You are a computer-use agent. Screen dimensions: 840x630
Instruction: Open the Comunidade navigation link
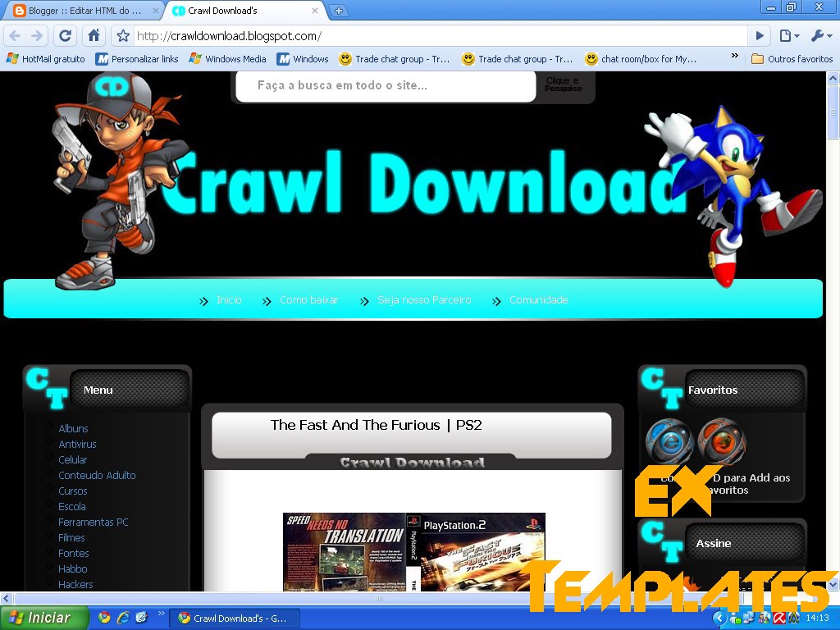point(538,300)
